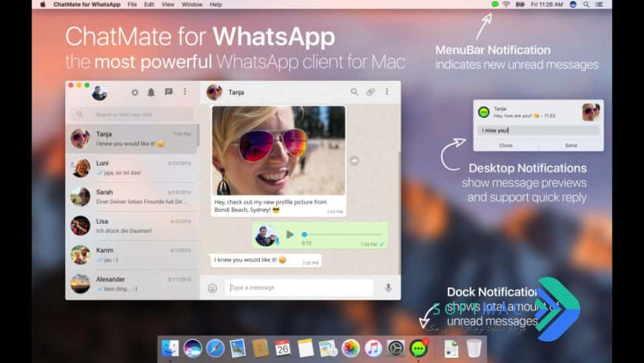
Task: Open Photos from the Dock
Action: pos(351,349)
